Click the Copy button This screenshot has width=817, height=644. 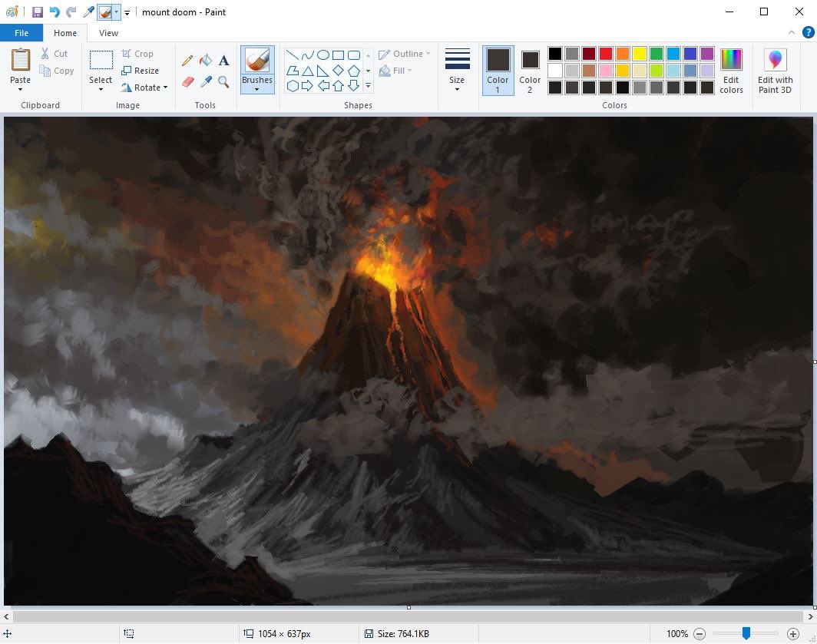pyautogui.click(x=57, y=71)
